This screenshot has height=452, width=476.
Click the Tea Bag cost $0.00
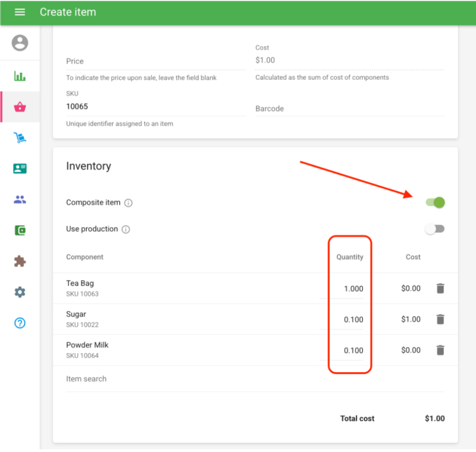click(x=411, y=288)
